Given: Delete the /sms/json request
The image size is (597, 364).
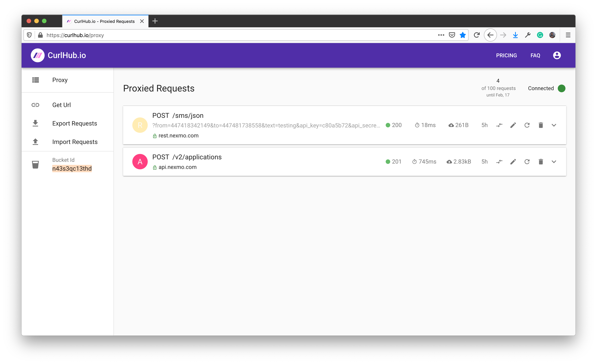Looking at the screenshot, I should pyautogui.click(x=541, y=125).
